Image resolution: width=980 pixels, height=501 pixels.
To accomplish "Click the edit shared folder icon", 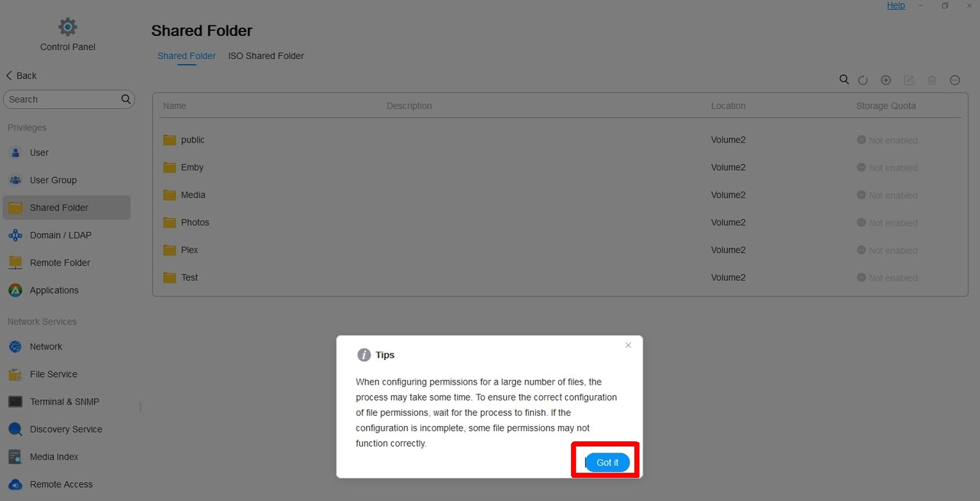I will [x=909, y=80].
